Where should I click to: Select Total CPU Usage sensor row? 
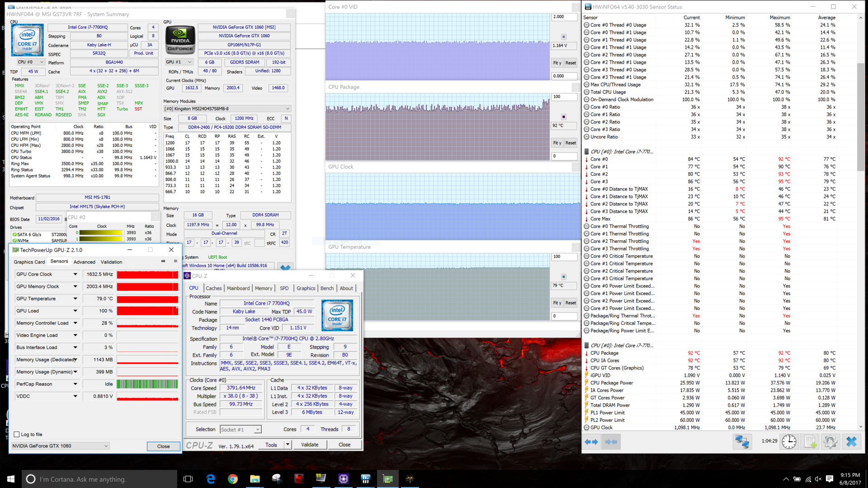point(720,92)
